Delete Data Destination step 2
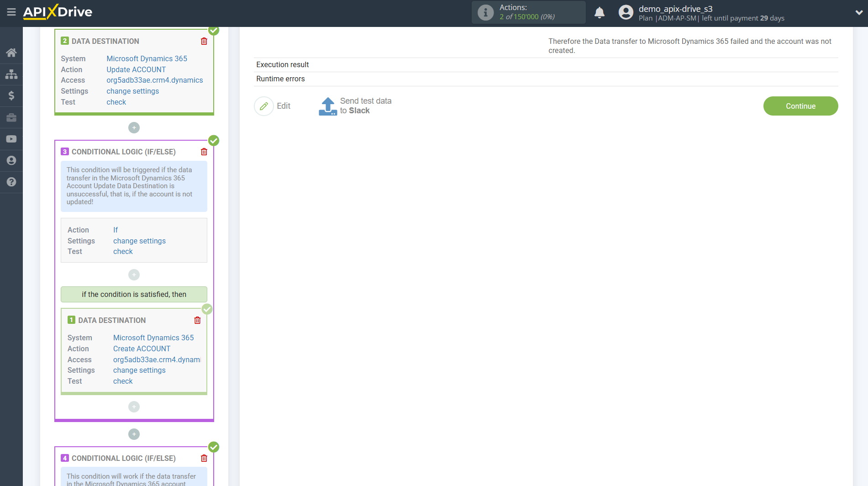 (x=204, y=41)
